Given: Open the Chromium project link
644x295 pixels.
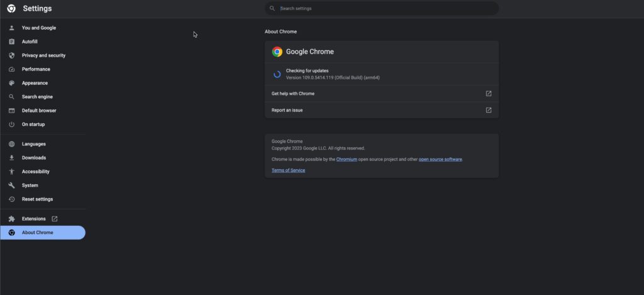Looking at the screenshot, I should pos(347,159).
